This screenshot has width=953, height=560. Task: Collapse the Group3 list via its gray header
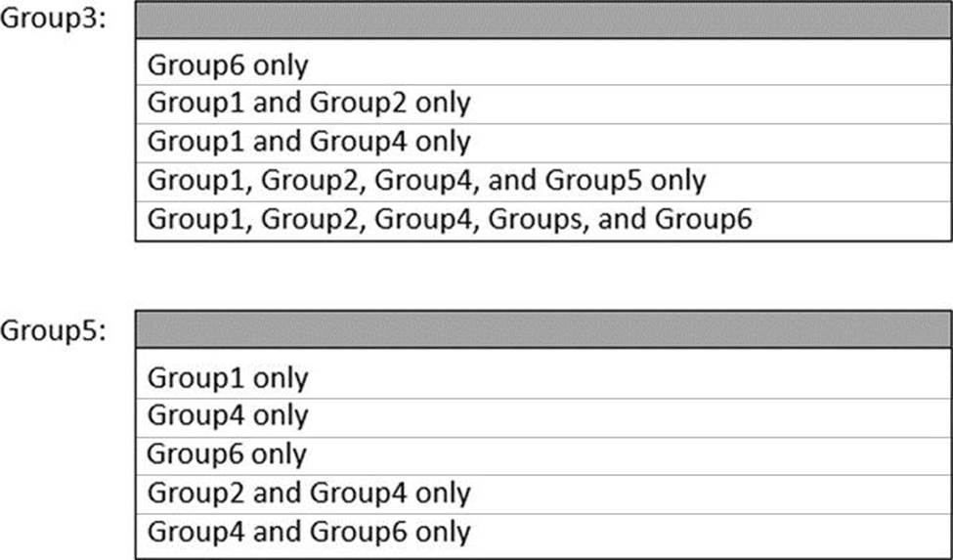point(542,21)
